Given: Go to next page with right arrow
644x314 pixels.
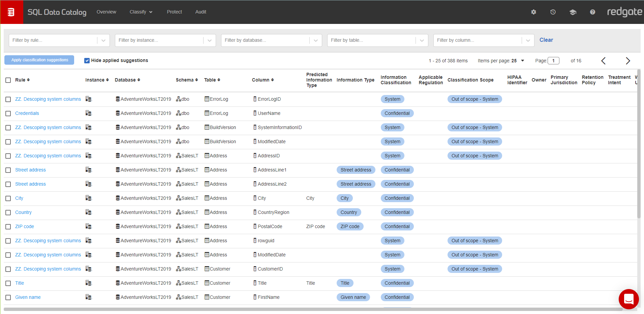Looking at the screenshot, I should (x=627, y=61).
